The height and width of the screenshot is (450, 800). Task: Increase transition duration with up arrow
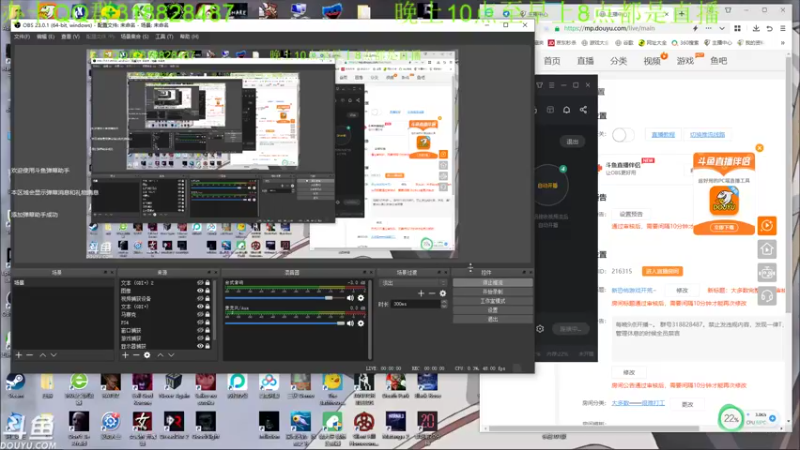pos(443,302)
